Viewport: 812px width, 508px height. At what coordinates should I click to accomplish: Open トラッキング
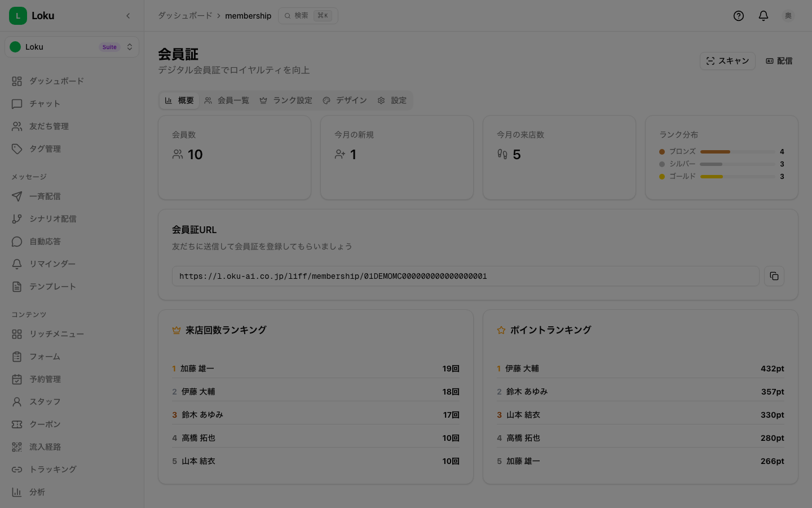point(72,470)
